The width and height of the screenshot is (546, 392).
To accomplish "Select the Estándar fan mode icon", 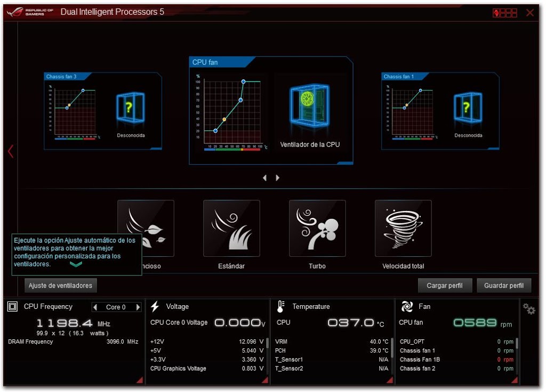I will point(231,228).
